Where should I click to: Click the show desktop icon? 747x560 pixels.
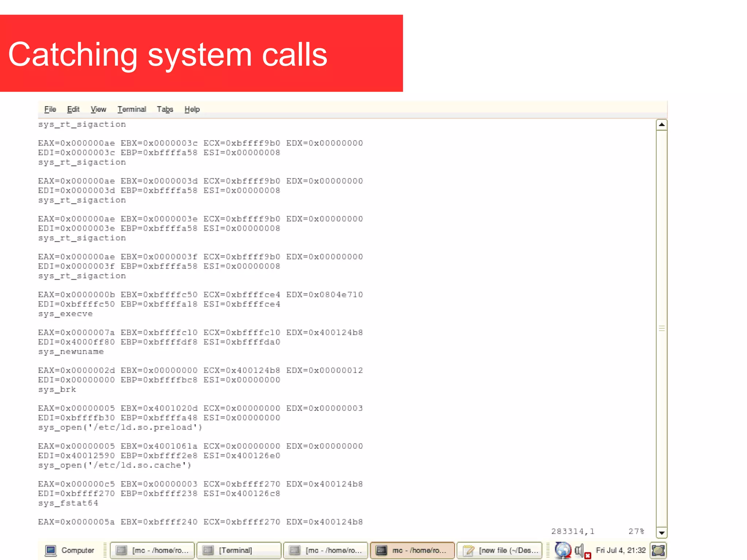658,550
